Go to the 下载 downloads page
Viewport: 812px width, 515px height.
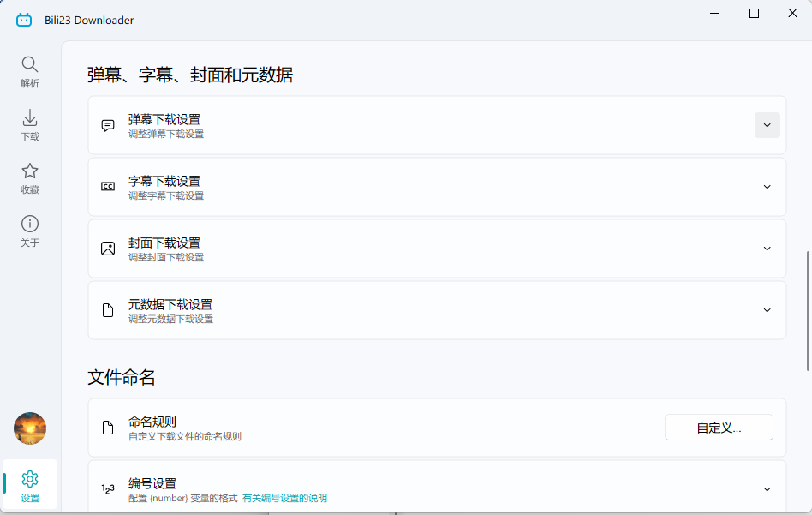click(x=29, y=125)
